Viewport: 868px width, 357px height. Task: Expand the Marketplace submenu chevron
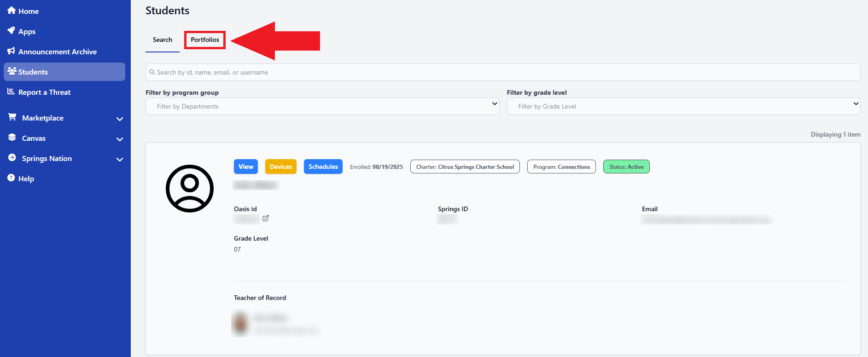point(120,119)
